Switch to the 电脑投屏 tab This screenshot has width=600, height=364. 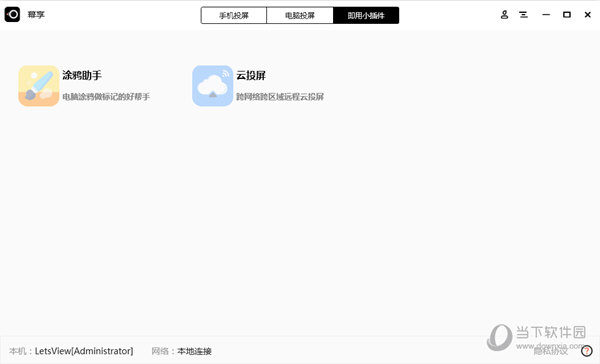[x=300, y=15]
